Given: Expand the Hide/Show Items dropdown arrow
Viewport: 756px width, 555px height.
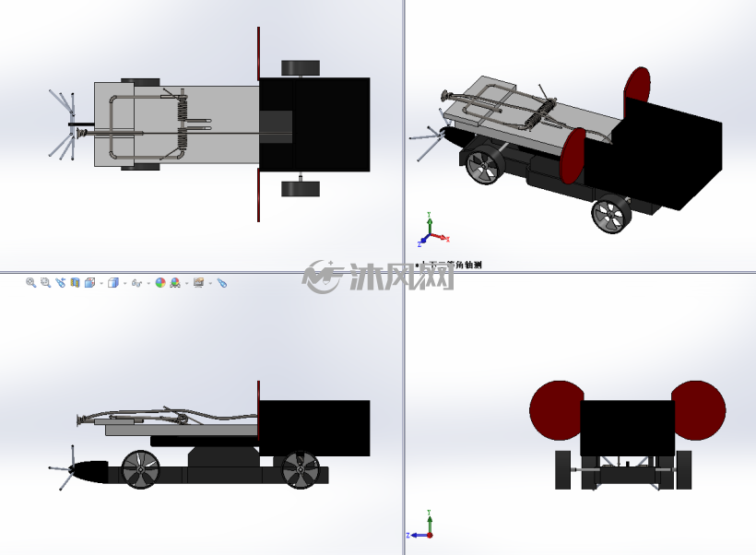Looking at the screenshot, I should (148, 284).
